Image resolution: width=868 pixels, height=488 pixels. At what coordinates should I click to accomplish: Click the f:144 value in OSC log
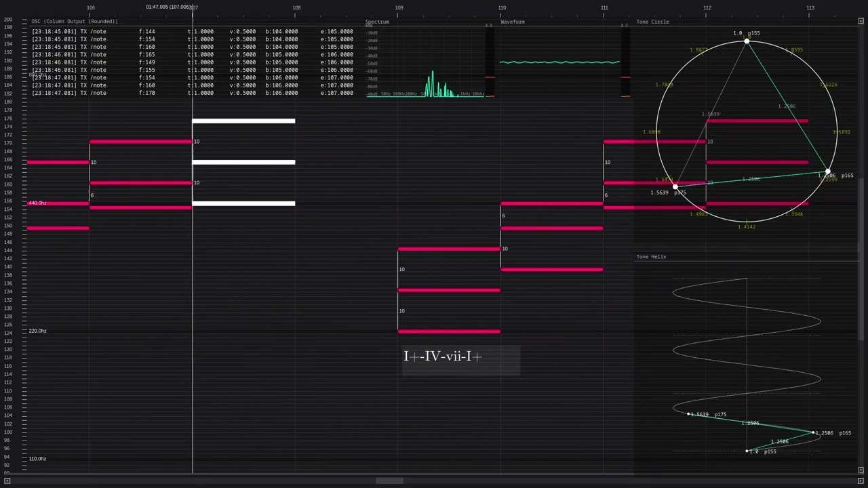pos(147,31)
